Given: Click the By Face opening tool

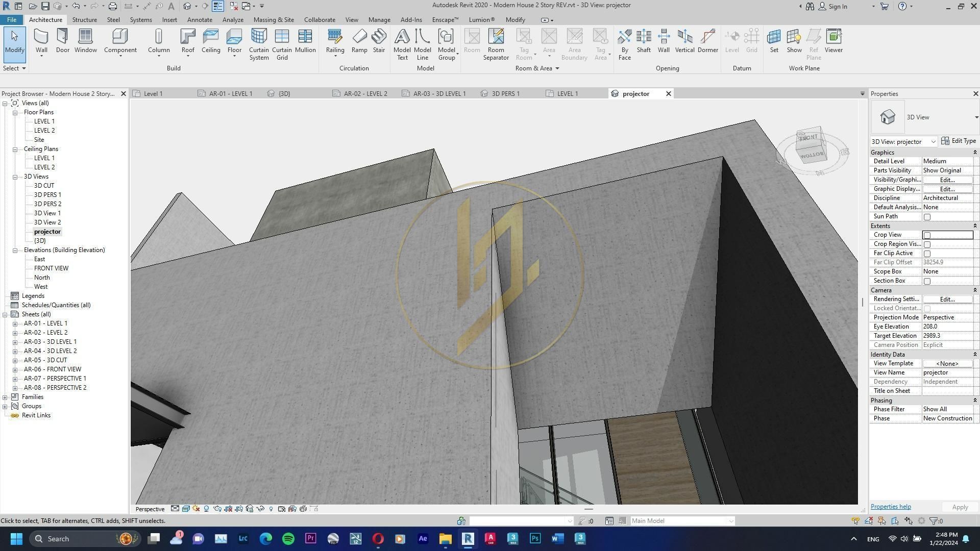Looking at the screenshot, I should pyautogui.click(x=625, y=44).
